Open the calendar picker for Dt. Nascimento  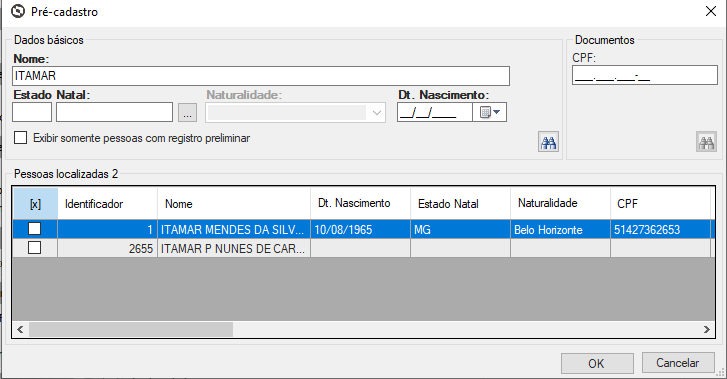coord(490,112)
